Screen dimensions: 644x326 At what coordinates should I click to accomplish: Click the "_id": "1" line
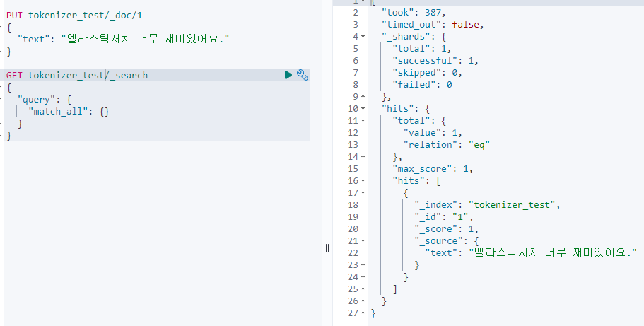443,216
